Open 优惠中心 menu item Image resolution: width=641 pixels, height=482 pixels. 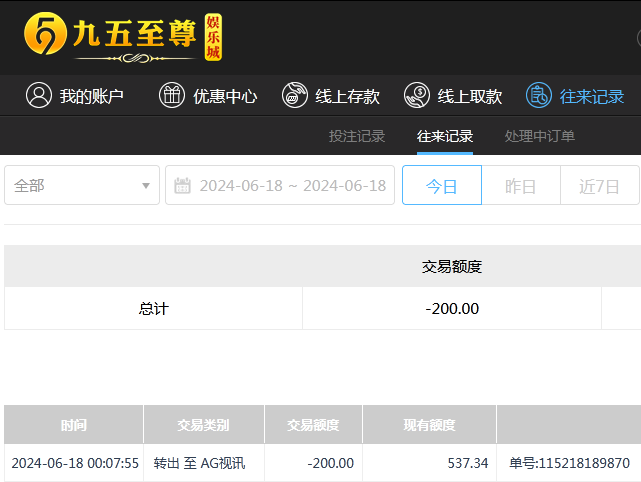208,96
